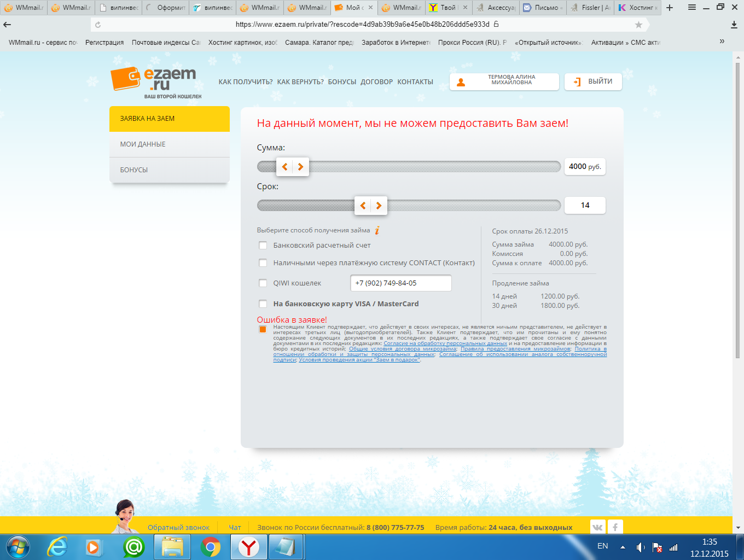Select Бонусы sidebar item
This screenshot has height=560, width=744.
[170, 170]
